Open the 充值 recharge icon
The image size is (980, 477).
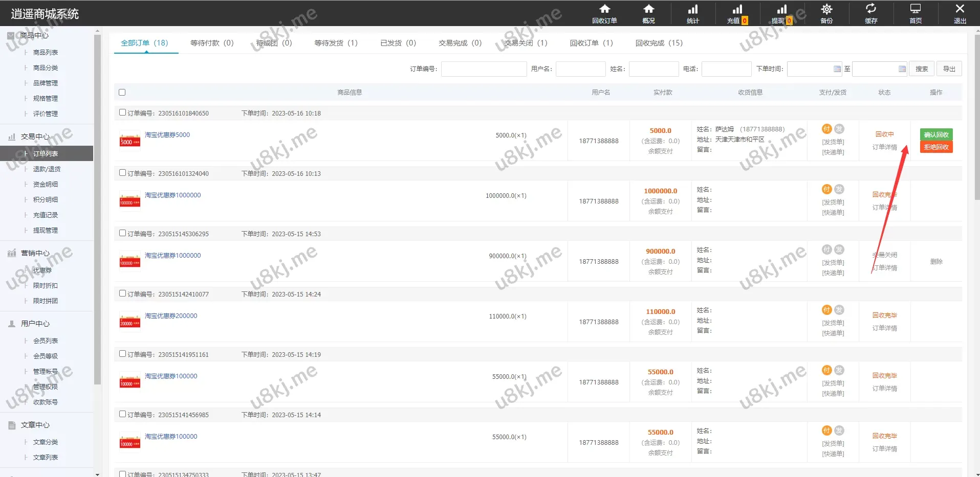pyautogui.click(x=737, y=9)
